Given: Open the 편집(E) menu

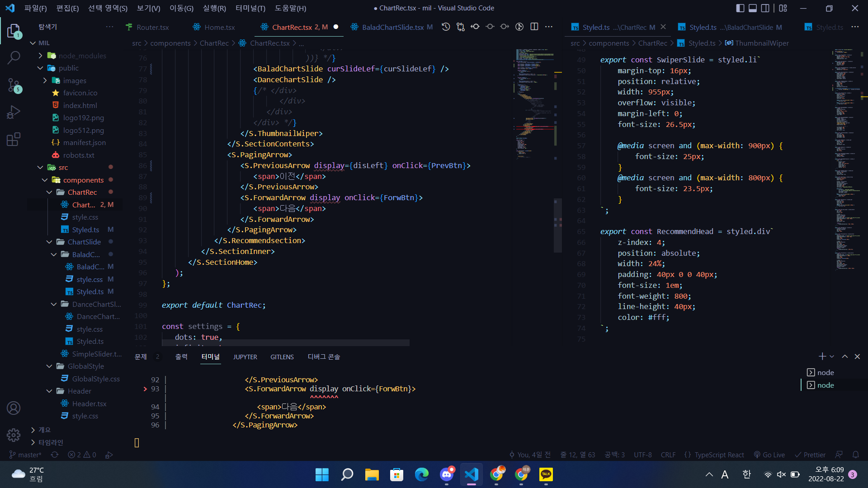Looking at the screenshot, I should pos(68,8).
